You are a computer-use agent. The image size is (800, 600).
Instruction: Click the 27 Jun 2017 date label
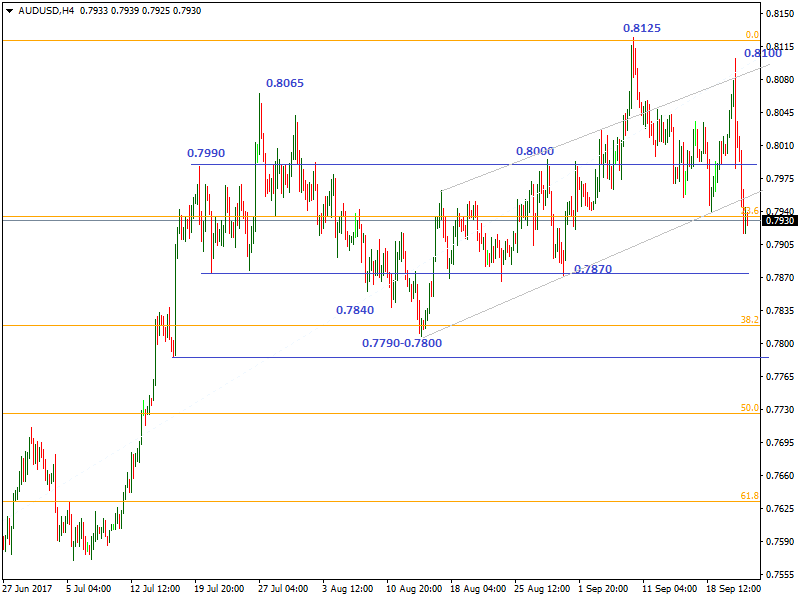(27, 589)
